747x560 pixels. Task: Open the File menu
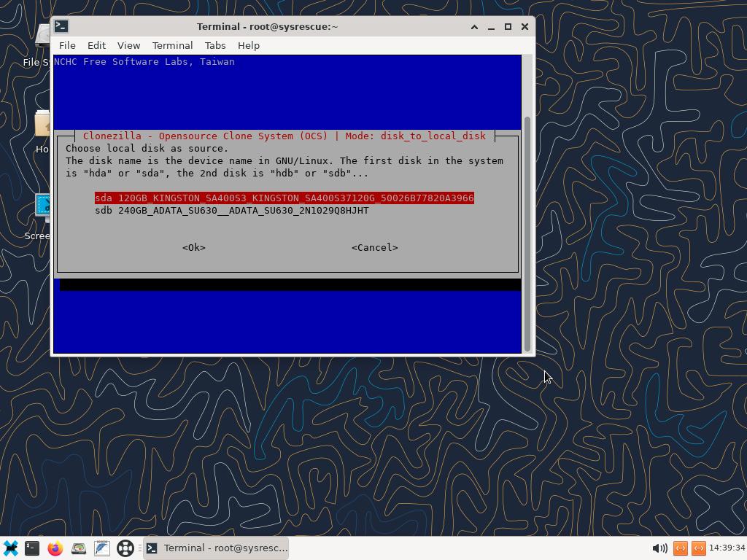point(67,45)
